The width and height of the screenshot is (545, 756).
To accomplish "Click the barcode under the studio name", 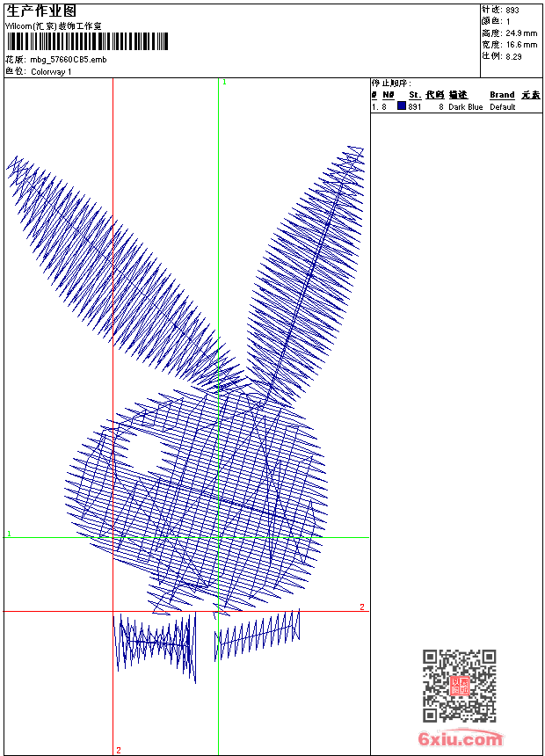I will (87, 42).
